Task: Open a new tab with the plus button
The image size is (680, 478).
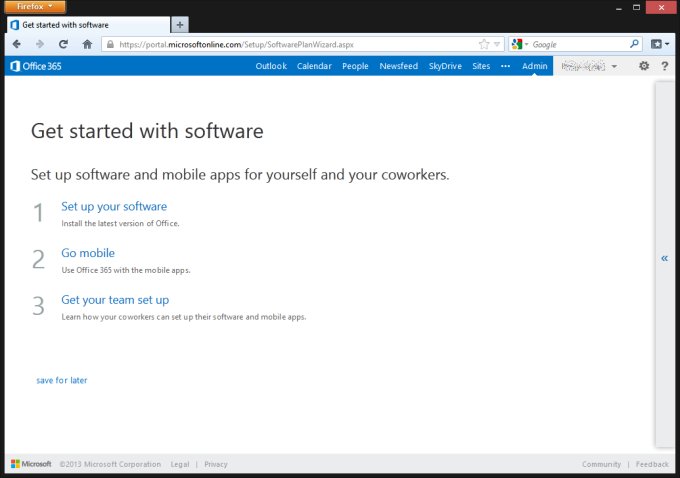Action: pos(180,25)
